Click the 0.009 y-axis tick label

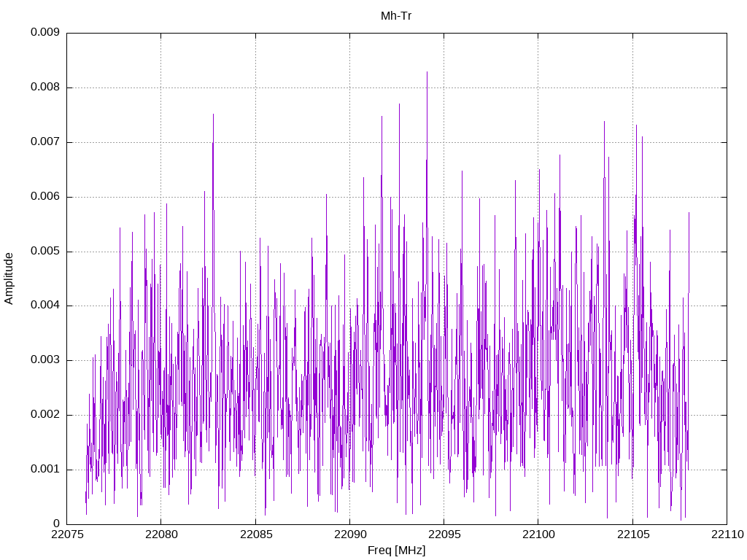tap(45, 32)
